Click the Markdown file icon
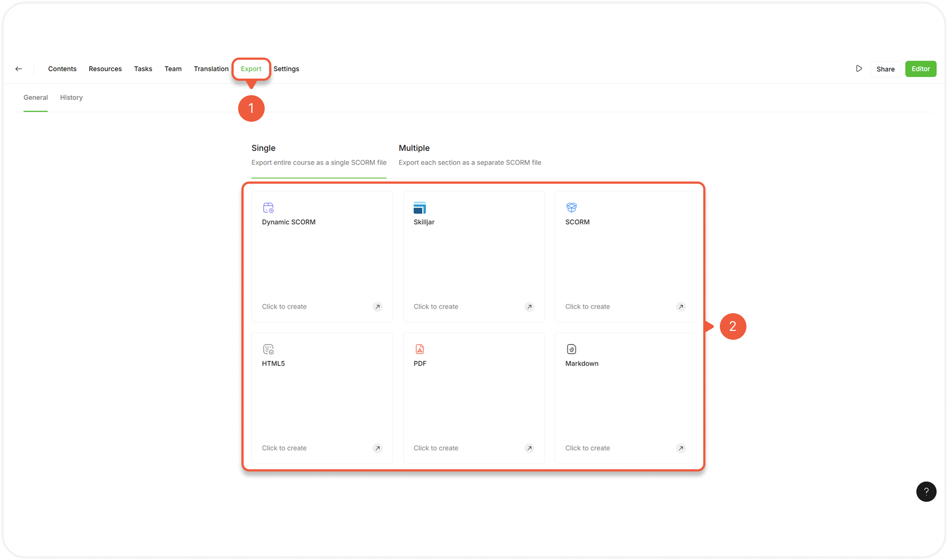The width and height of the screenshot is (948, 560). pyautogui.click(x=571, y=349)
